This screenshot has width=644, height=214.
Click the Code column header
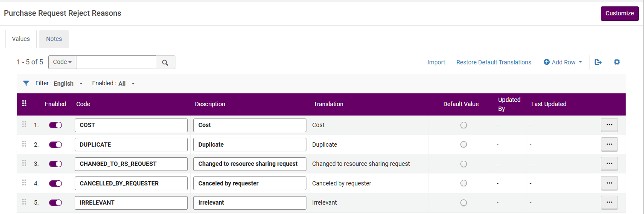[x=83, y=104]
